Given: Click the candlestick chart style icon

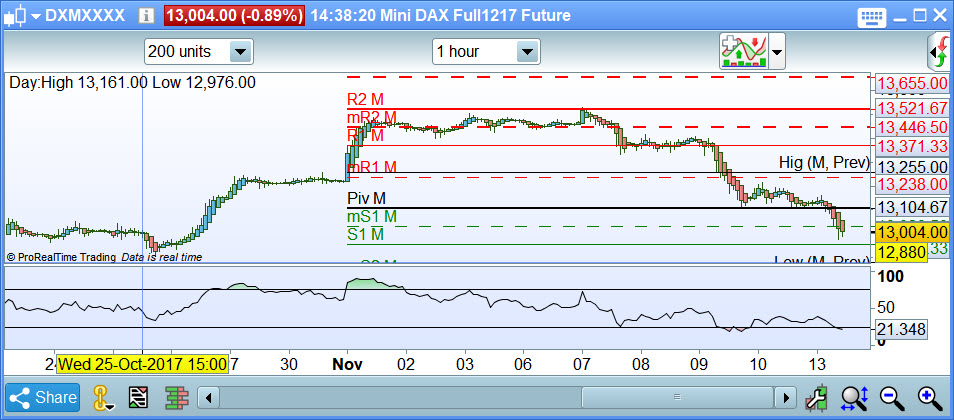Looking at the screenshot, I should click(x=15, y=15).
